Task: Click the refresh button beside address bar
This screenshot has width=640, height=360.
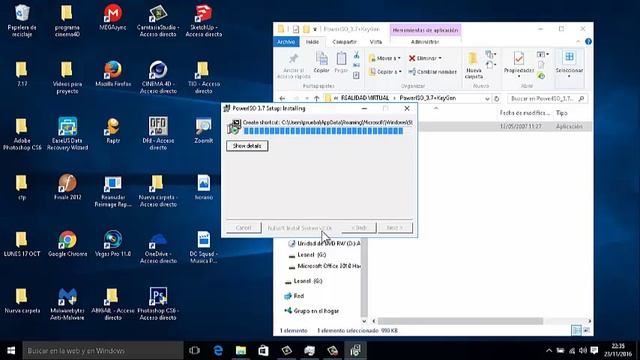Action: click(x=497, y=99)
